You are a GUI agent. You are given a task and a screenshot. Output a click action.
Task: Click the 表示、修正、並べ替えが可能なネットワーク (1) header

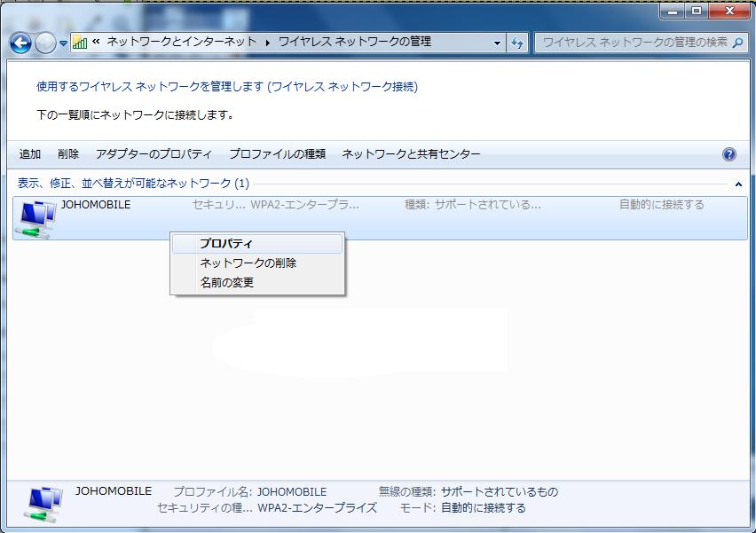click(x=134, y=184)
